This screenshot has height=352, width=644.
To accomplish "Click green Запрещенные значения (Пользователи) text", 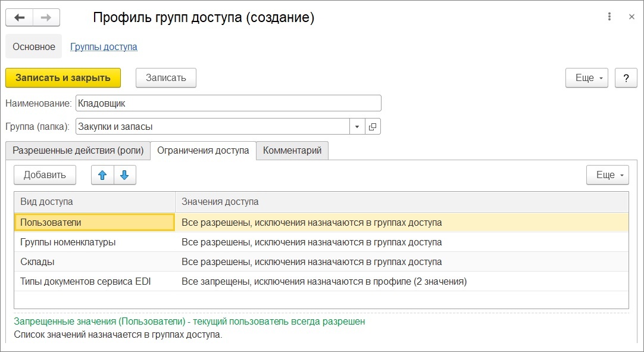I will point(189,322).
